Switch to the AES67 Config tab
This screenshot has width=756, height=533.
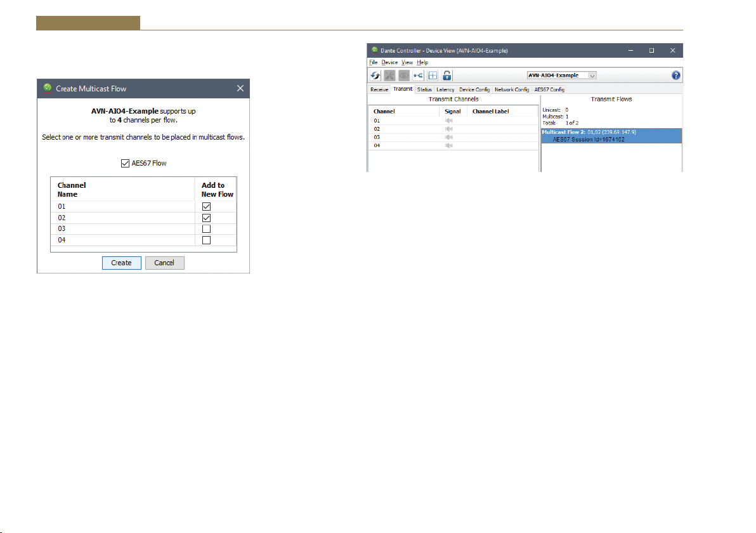(x=549, y=89)
